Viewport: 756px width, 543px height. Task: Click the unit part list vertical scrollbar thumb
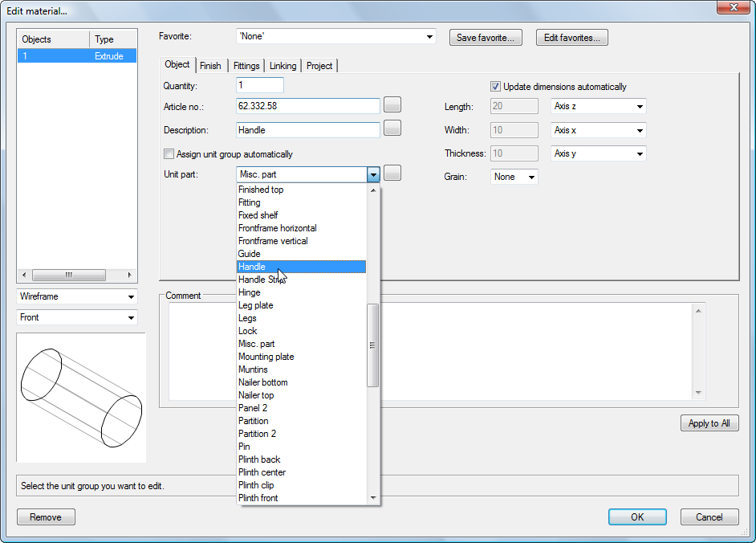372,345
